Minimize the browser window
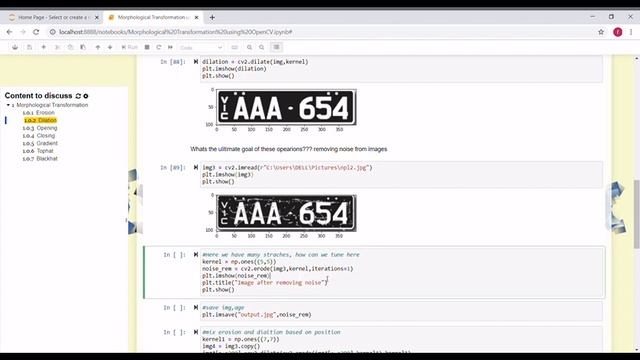 [593, 17]
